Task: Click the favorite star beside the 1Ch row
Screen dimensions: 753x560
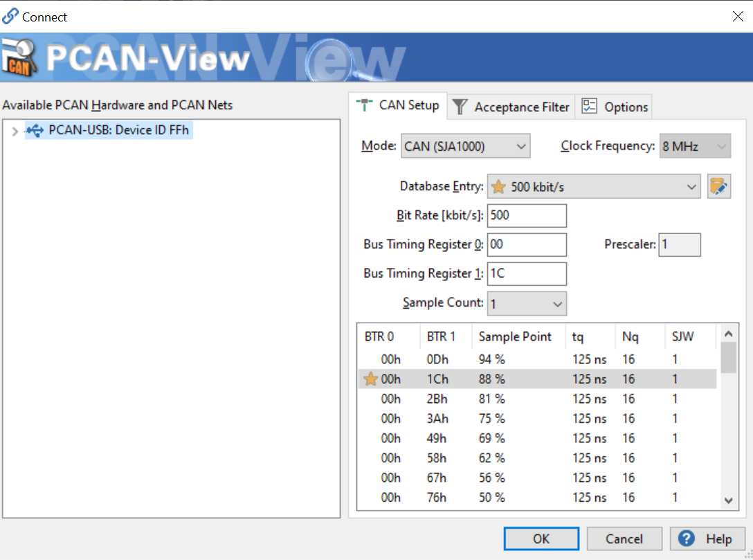Action: click(x=372, y=379)
